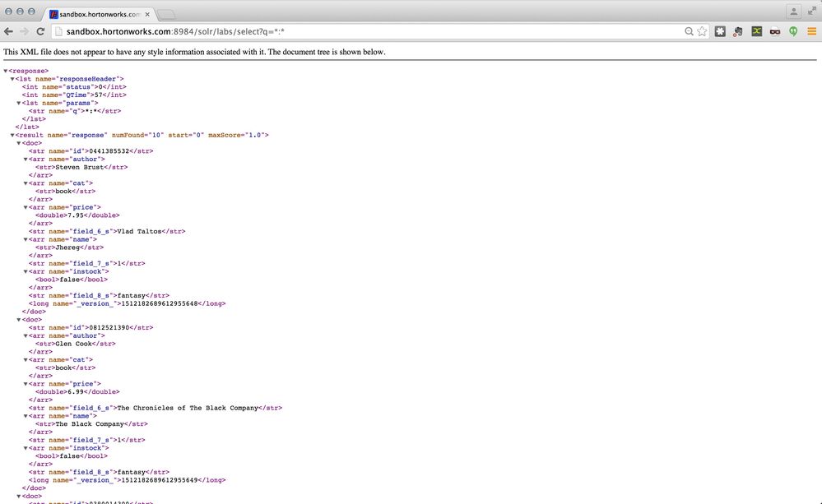Click the forward navigation arrow
Screen dimensions: 822x504
(x=24, y=30)
